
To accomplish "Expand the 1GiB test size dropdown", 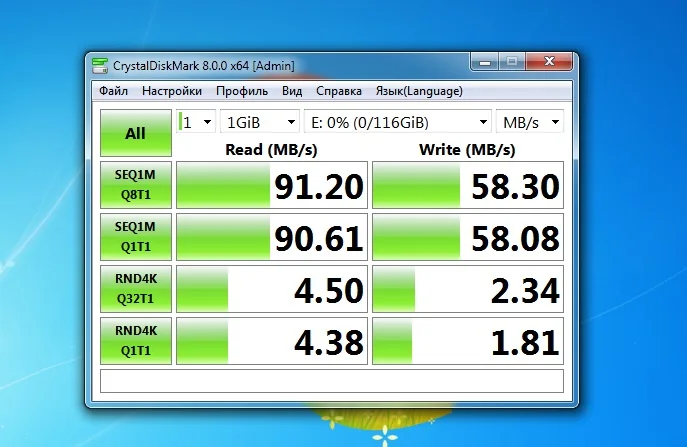I will click(260, 122).
